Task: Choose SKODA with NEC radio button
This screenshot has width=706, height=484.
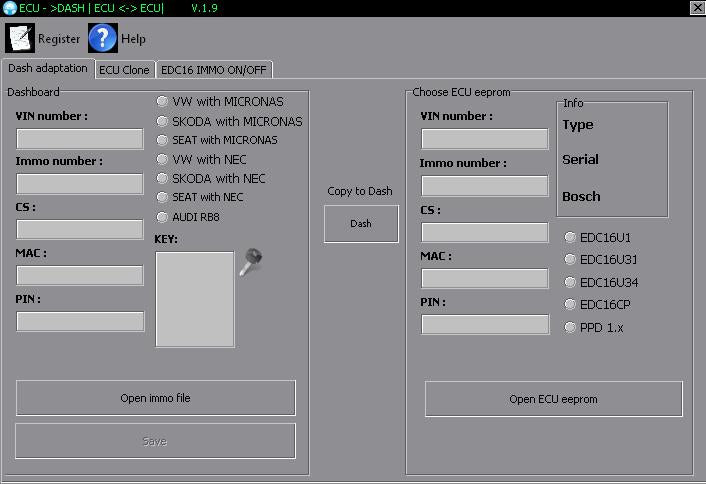Action: click(x=163, y=178)
